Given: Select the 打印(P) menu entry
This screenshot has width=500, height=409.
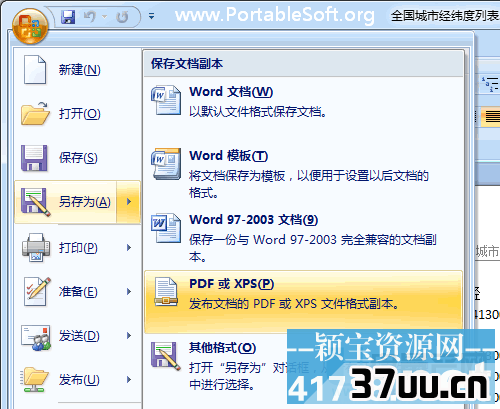Looking at the screenshot, I should (78, 248).
